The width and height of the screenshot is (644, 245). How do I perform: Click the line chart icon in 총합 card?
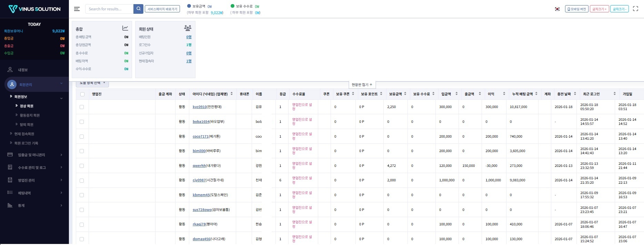click(125, 28)
